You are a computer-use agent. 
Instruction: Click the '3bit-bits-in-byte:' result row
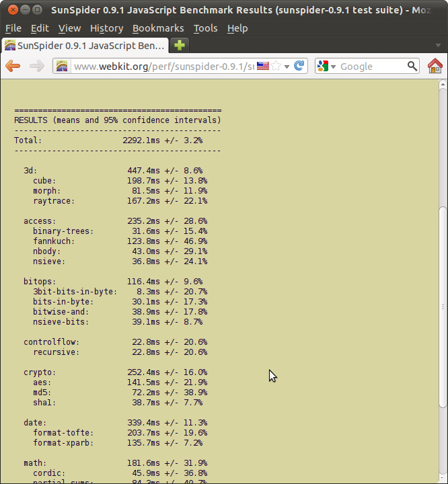click(120, 292)
